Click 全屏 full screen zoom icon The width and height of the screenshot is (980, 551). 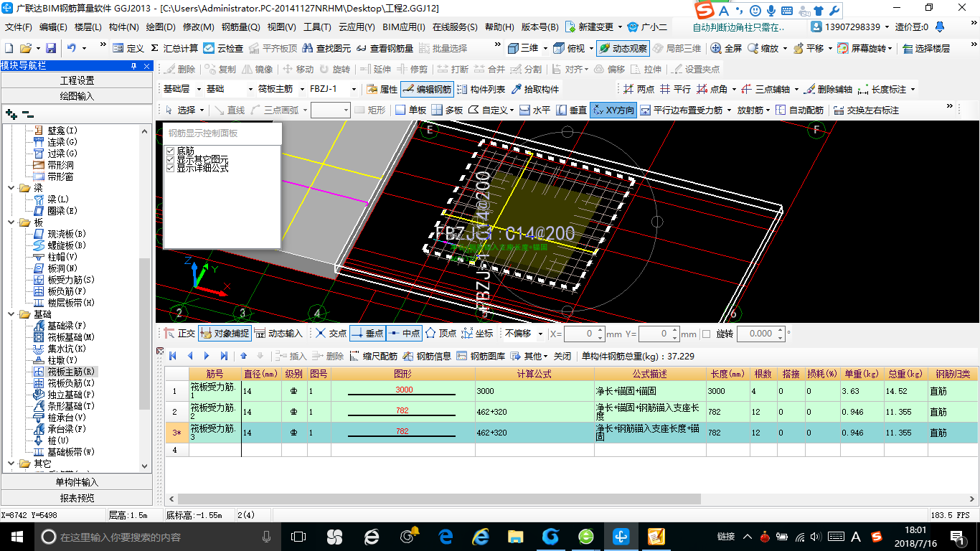(726, 48)
